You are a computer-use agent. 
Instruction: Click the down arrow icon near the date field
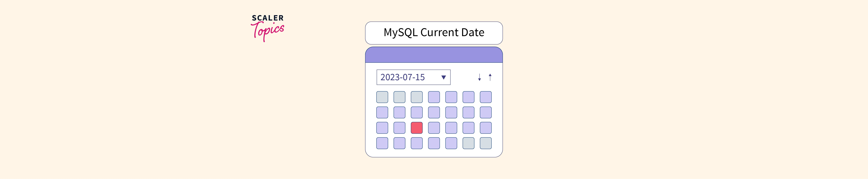[479, 77]
